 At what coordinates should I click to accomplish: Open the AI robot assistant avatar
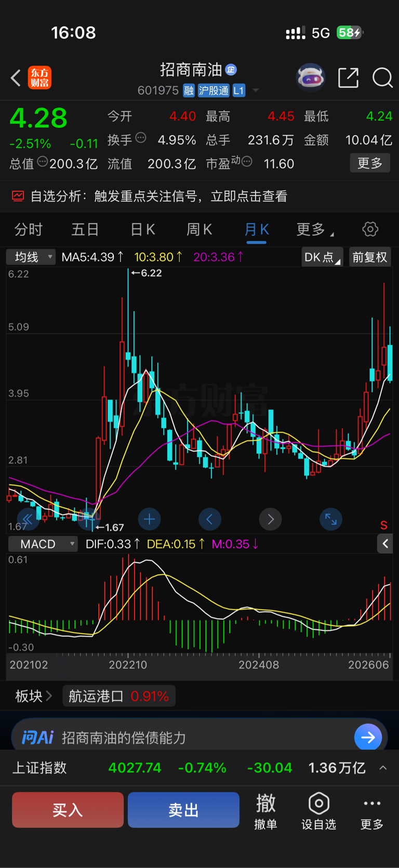click(x=310, y=78)
